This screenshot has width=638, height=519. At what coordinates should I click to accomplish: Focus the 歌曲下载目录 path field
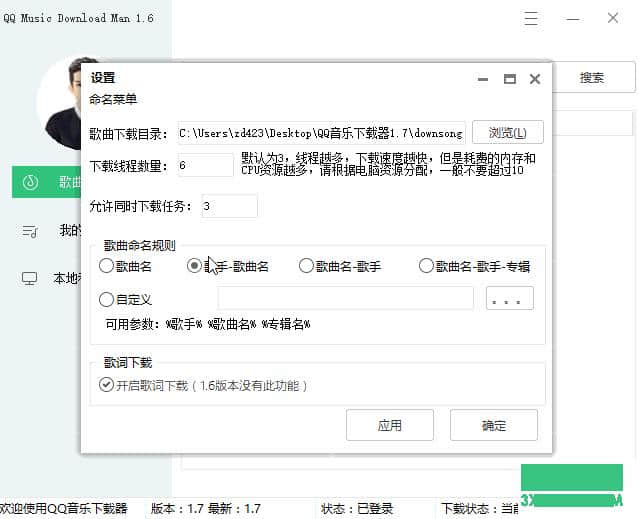click(x=321, y=133)
